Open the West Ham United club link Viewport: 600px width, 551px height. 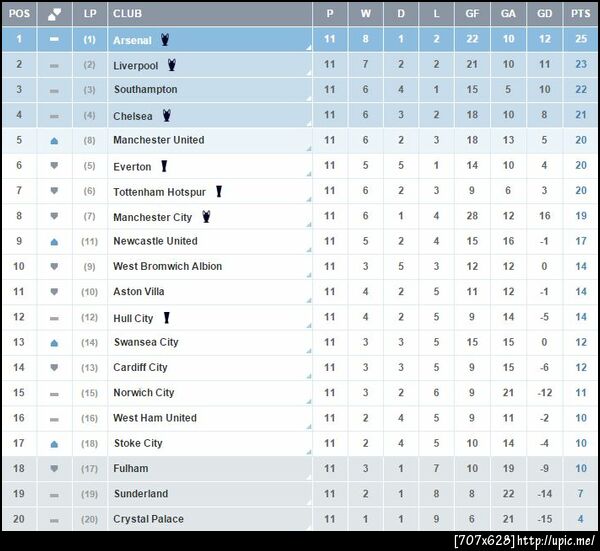point(155,418)
